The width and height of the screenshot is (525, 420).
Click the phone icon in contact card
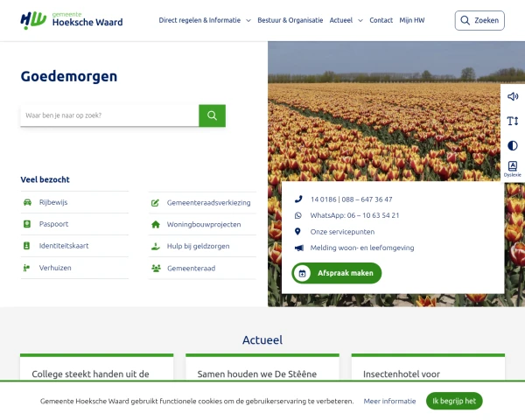pos(298,199)
